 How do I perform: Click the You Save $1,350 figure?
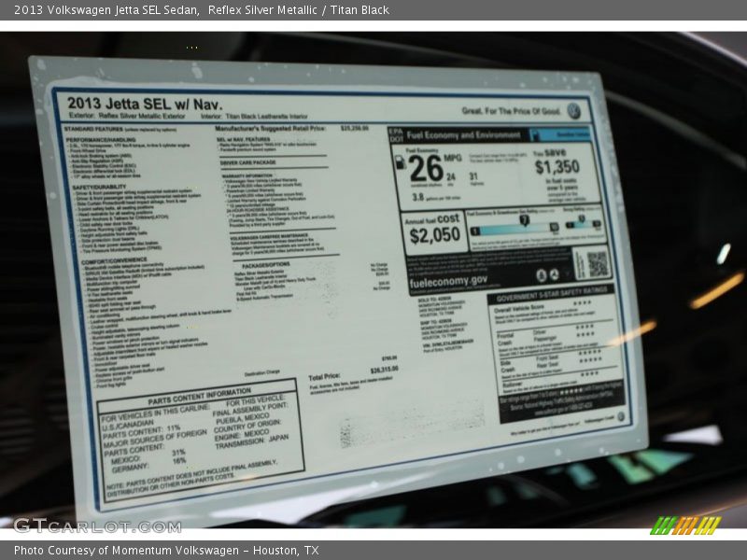[x=557, y=165]
